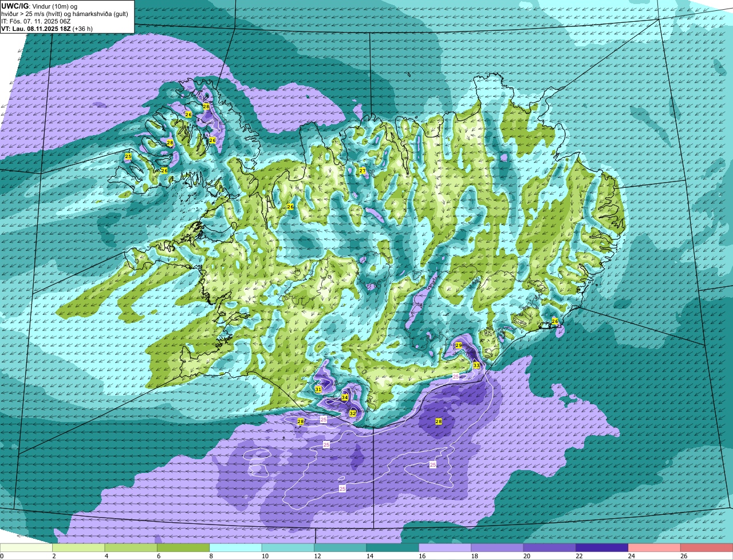
Task: Click the yellow 31 max gust label
Action: click(x=318, y=389)
